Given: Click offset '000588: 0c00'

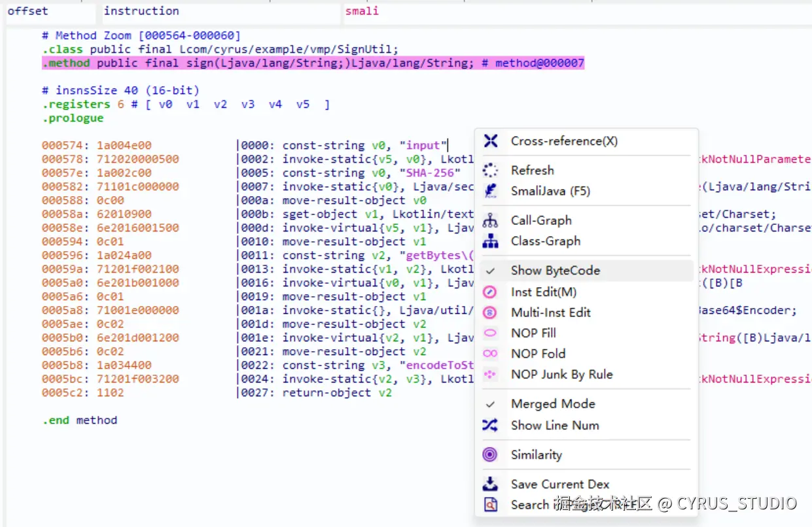Looking at the screenshot, I should coord(82,200).
